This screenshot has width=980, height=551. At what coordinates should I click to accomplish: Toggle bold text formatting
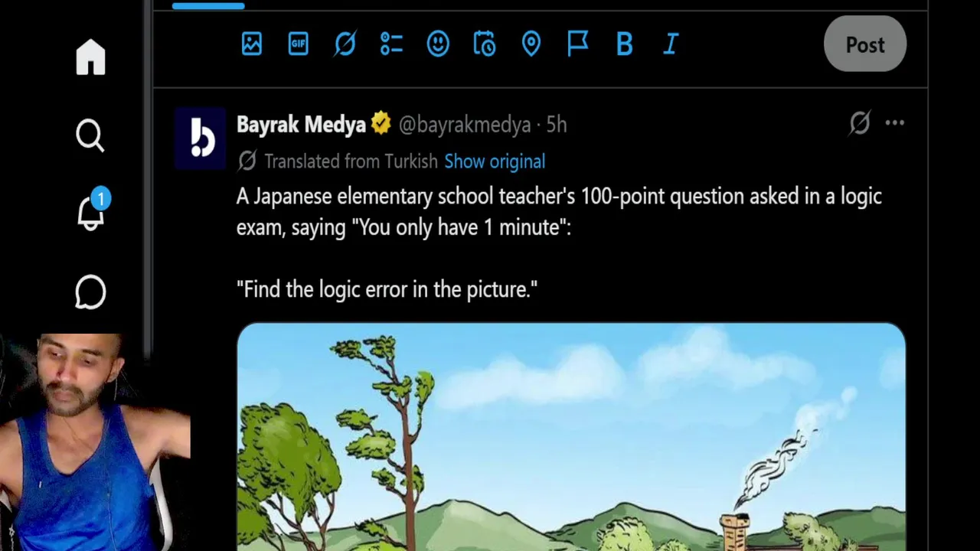point(624,44)
